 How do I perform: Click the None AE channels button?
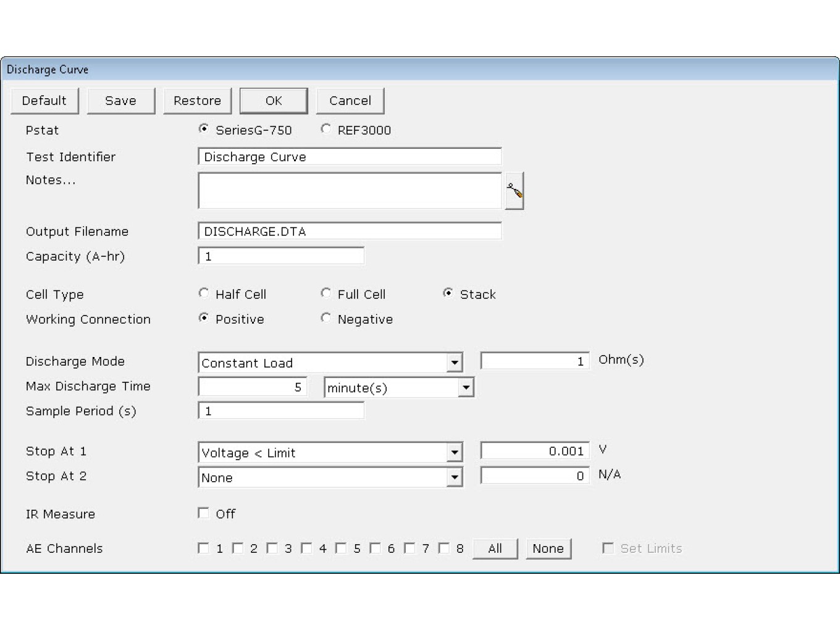click(x=548, y=548)
